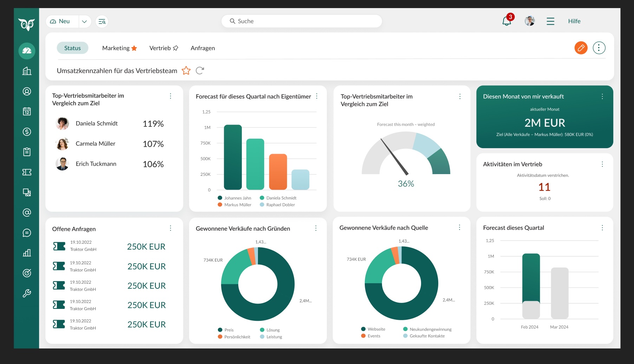Unfavorite the Marketing dashboard by clicking its star
Viewport: 634px width, 364px height.
pyautogui.click(x=134, y=48)
